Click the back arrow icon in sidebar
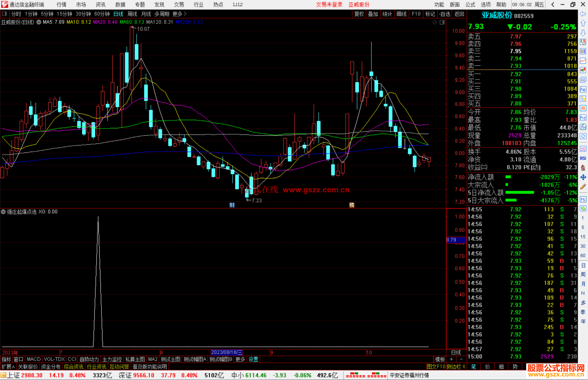 583,14
